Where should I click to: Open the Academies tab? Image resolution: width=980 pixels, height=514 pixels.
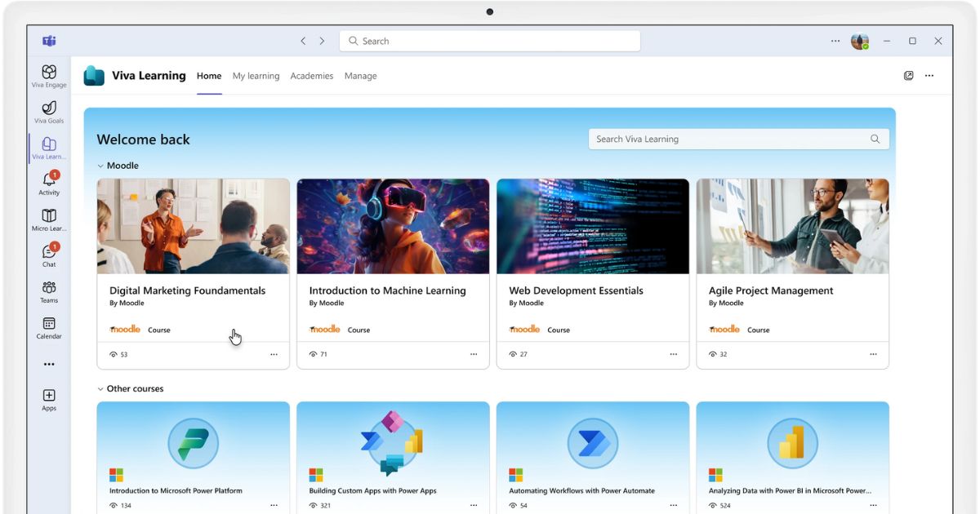point(312,76)
